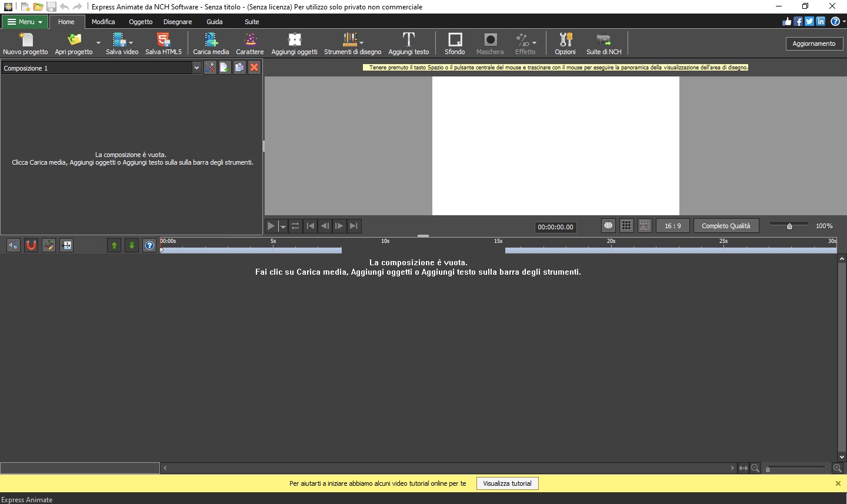
Task: Click the speaker audio icon in timeline toolbar
Action: [x=14, y=245]
